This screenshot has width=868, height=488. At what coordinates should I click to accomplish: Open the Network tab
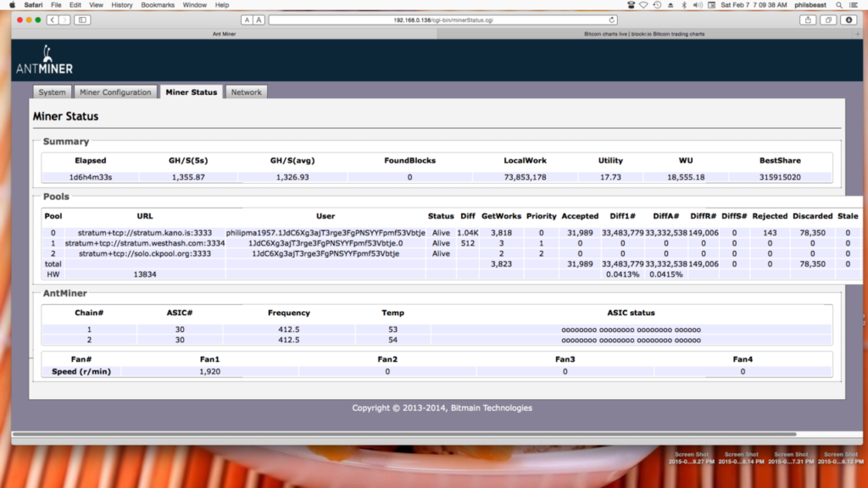pos(247,92)
